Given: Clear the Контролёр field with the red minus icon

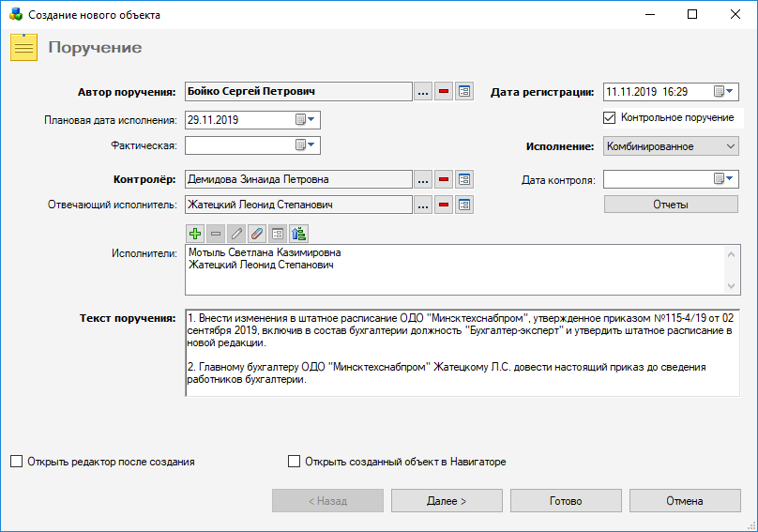Looking at the screenshot, I should click(x=444, y=179).
